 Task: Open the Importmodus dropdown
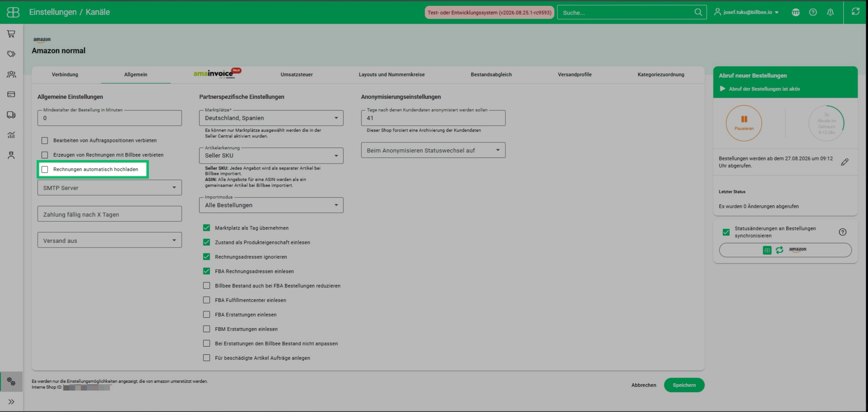coord(271,205)
